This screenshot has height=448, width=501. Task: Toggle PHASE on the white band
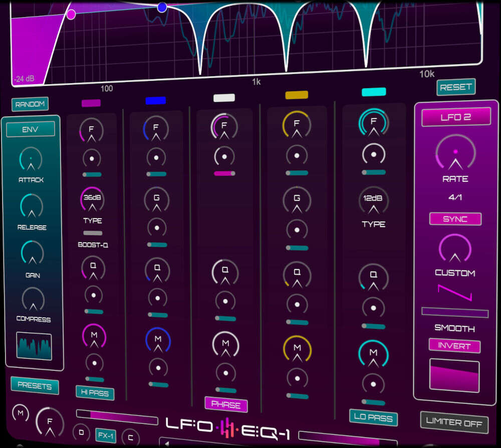coord(226,405)
